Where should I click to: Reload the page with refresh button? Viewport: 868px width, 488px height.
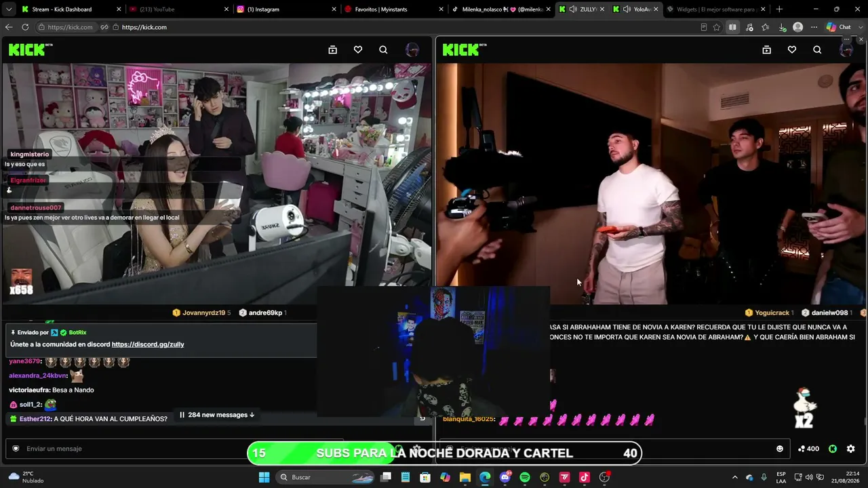(x=25, y=27)
